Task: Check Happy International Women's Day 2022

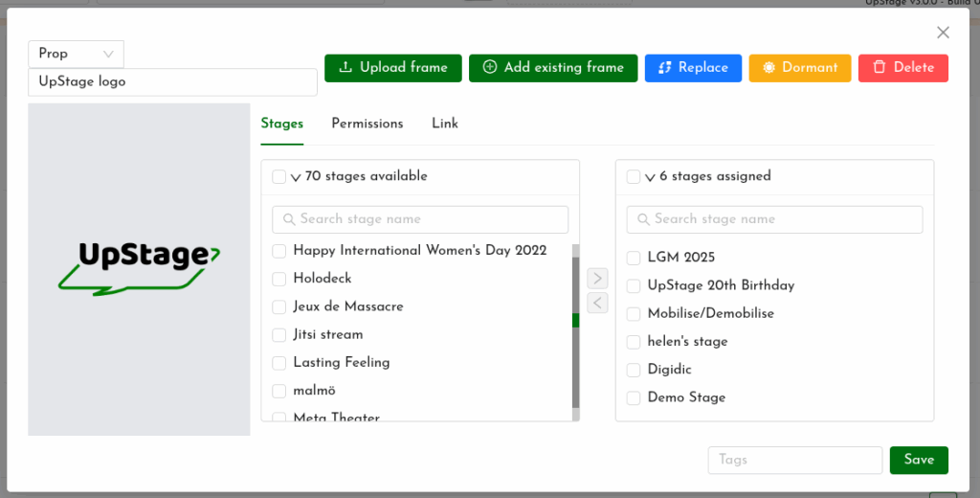Action: [x=278, y=251]
